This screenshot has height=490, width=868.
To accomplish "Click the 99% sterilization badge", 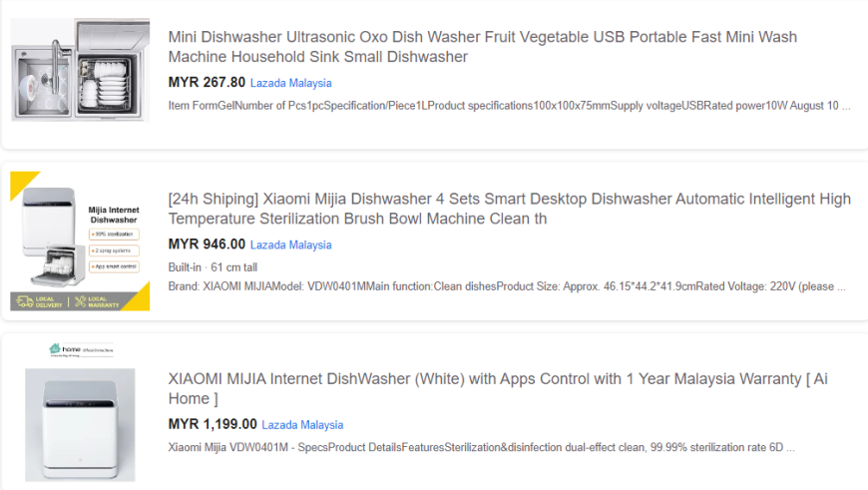I will 114,235.
